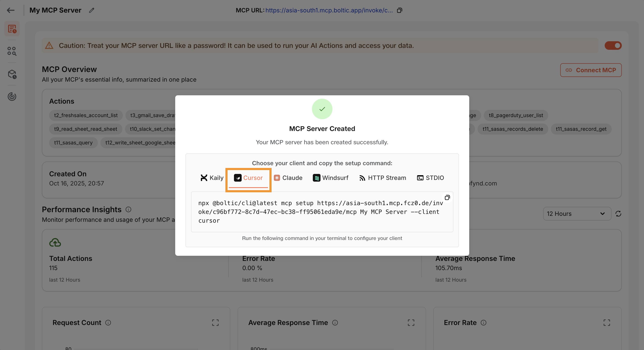Refresh the performance insights data

click(618, 214)
